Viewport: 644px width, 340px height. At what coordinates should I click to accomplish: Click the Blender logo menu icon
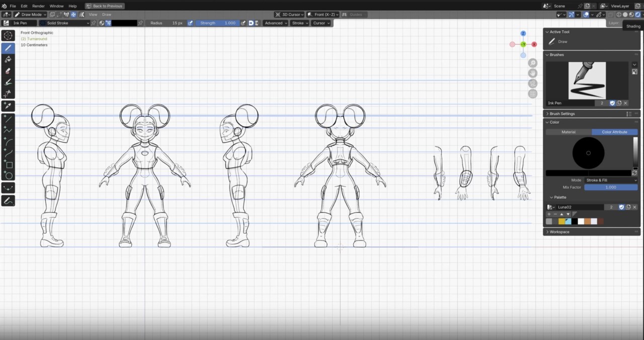4,6
